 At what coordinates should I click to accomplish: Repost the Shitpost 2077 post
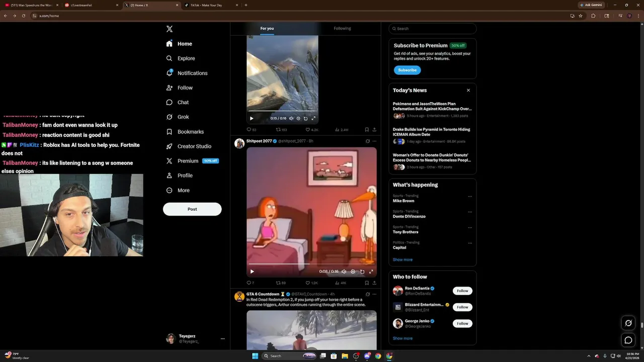pos(281,283)
